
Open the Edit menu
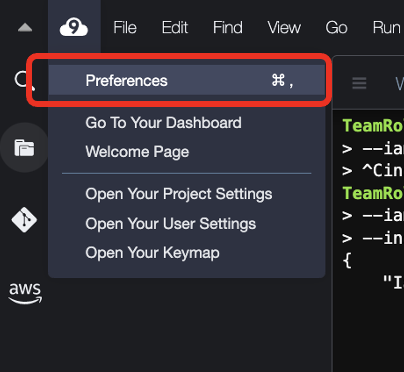[175, 27]
